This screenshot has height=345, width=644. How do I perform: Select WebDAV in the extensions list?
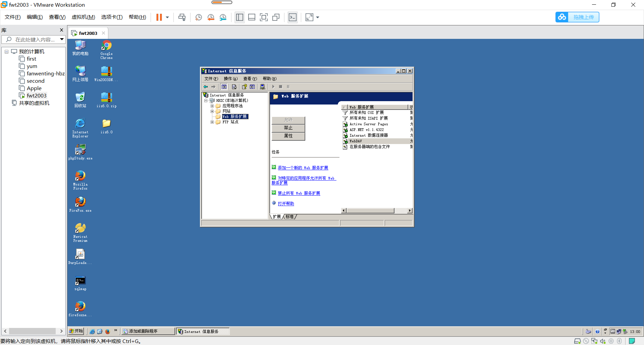(356, 141)
